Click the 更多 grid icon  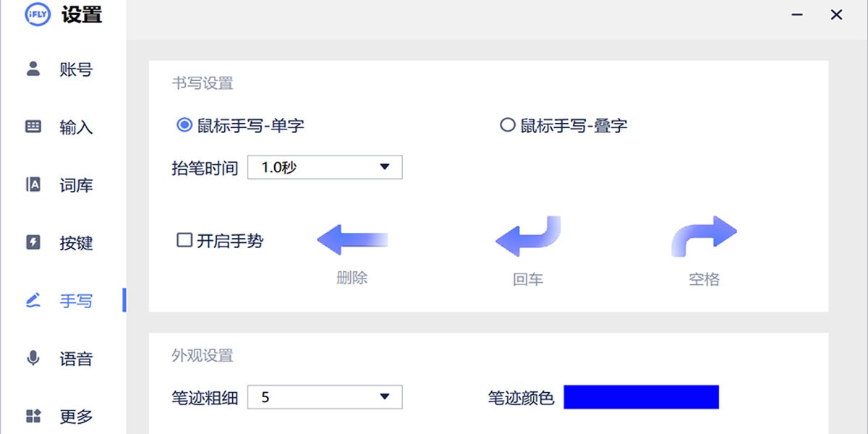(33, 416)
